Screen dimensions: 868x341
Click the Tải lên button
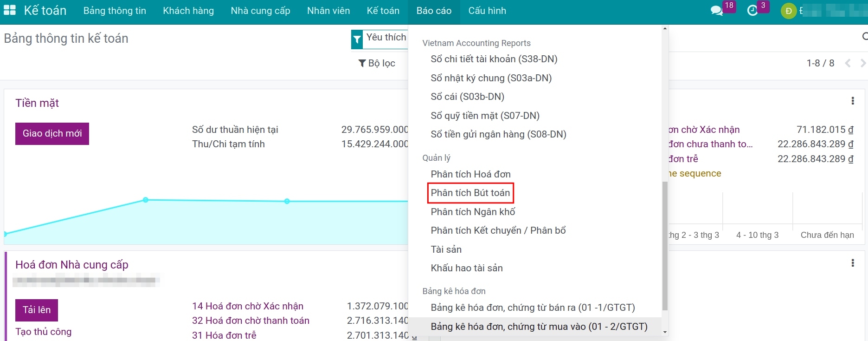click(x=37, y=310)
